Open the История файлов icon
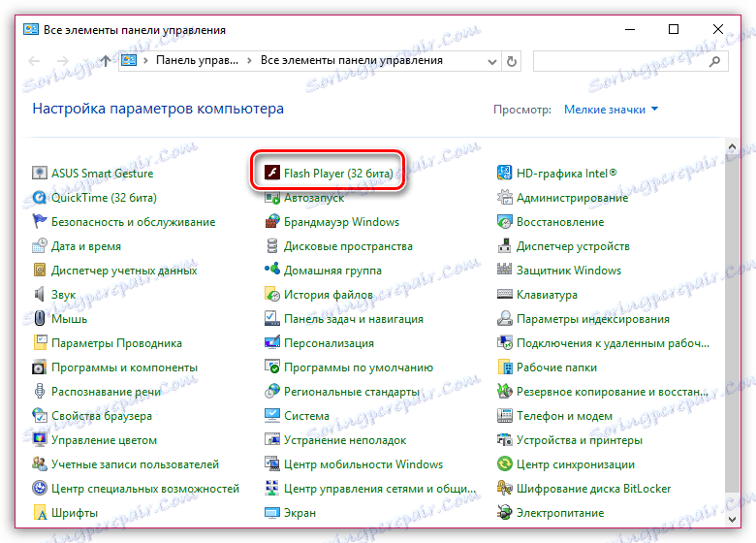Viewport: 756px width, 543px height. pos(272,294)
